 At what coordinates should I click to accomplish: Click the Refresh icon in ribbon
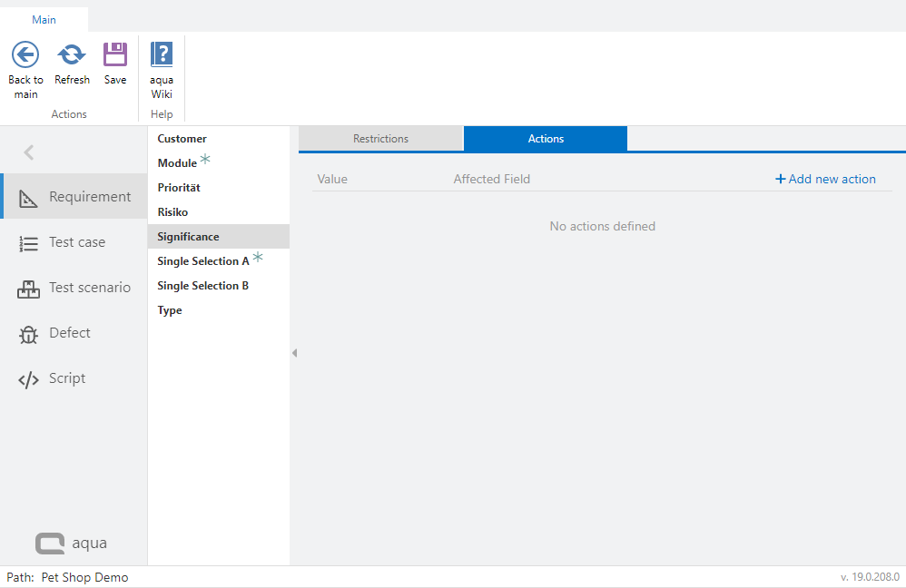click(72, 54)
